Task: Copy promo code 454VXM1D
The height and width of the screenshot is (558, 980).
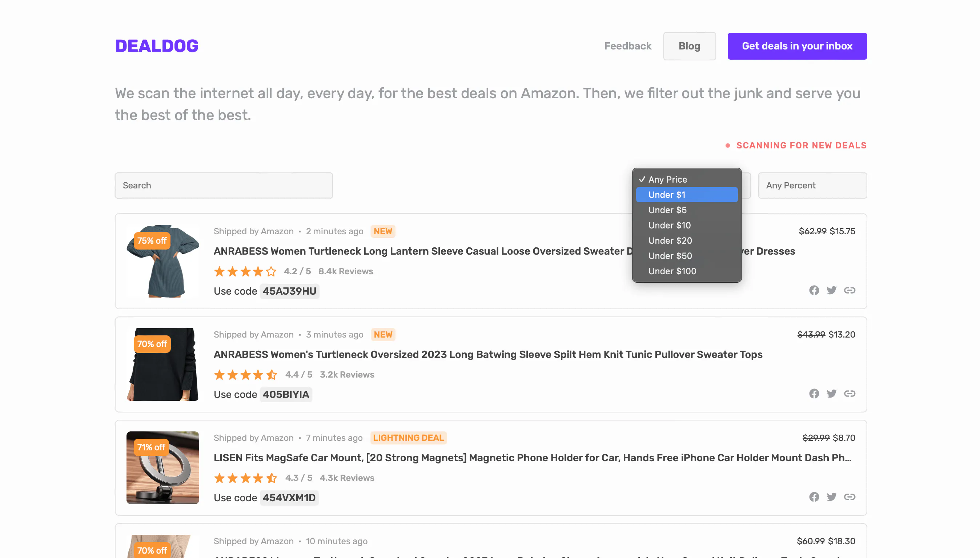Action: tap(289, 498)
